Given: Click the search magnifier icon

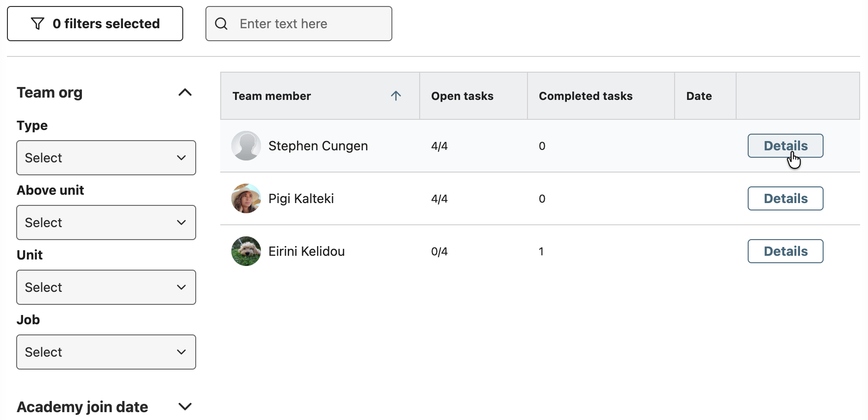Looking at the screenshot, I should (222, 24).
